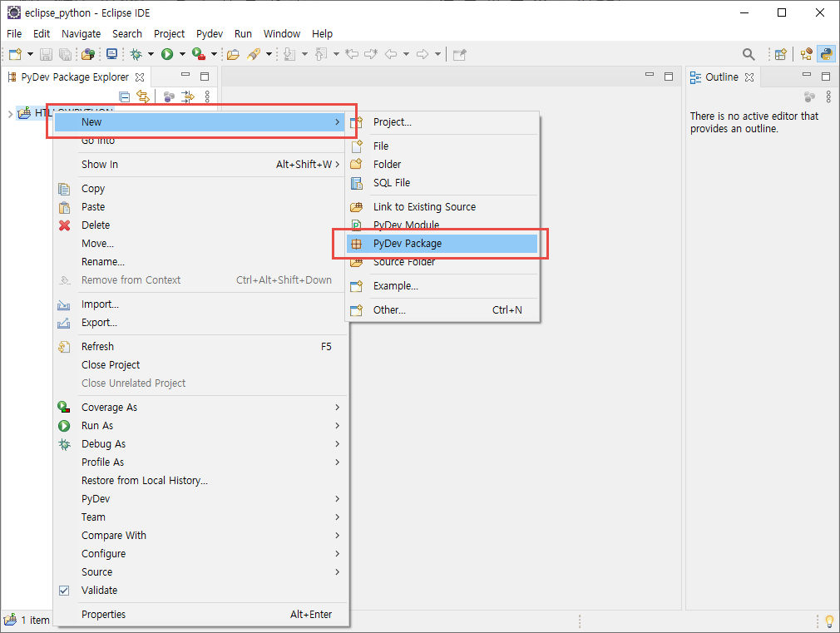Open dropdown arrow next to Back arrow

click(x=406, y=54)
